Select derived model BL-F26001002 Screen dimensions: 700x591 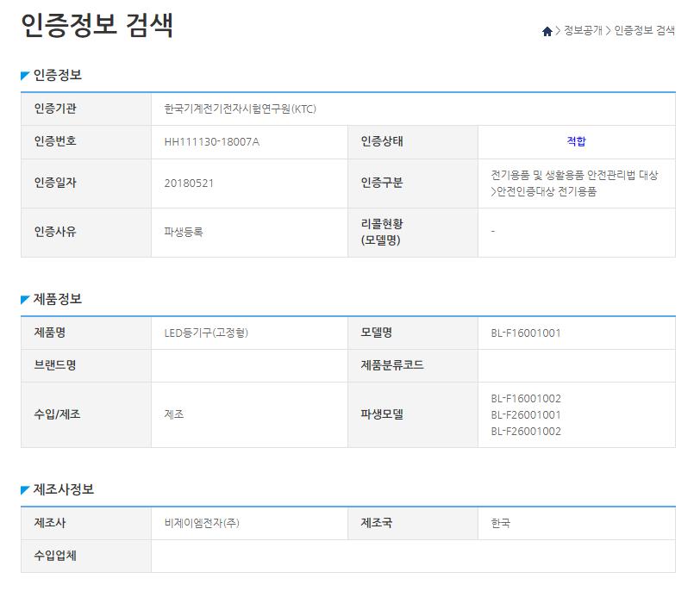[x=526, y=431]
